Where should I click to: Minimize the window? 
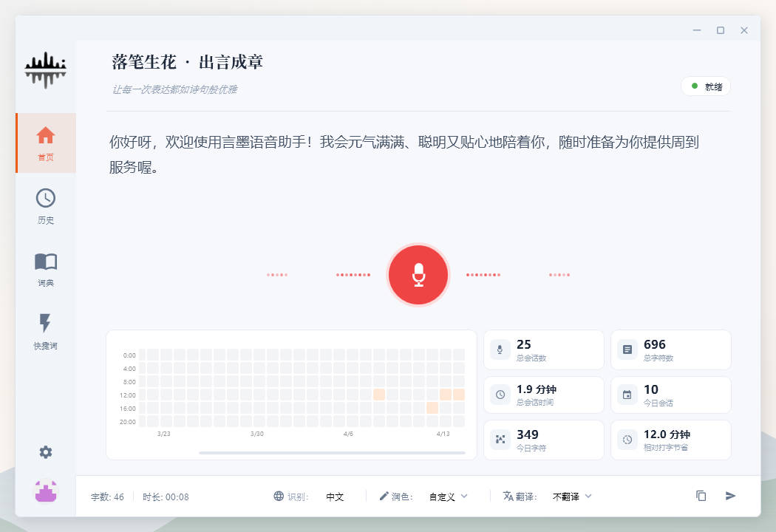pos(697,30)
